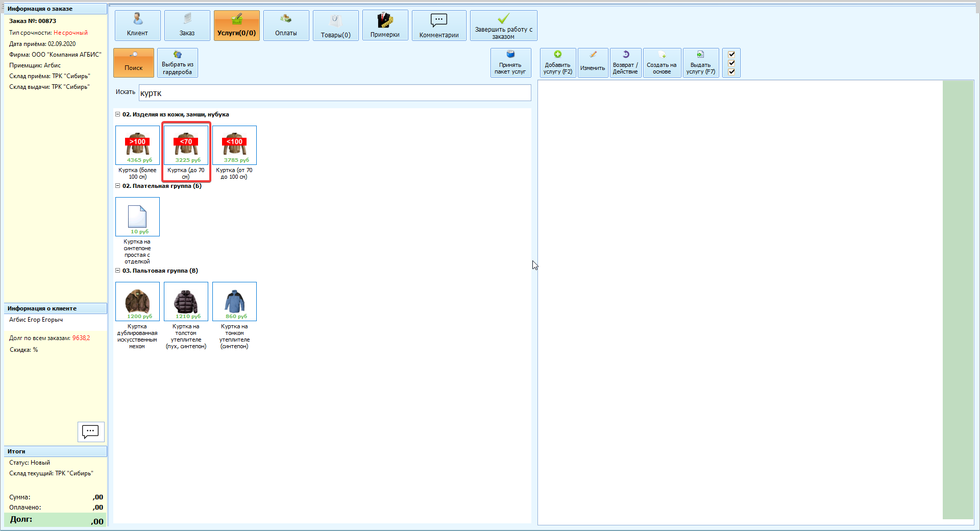Click Выдать услугу (F7)
This screenshot has height=531, width=980.
pyautogui.click(x=701, y=63)
